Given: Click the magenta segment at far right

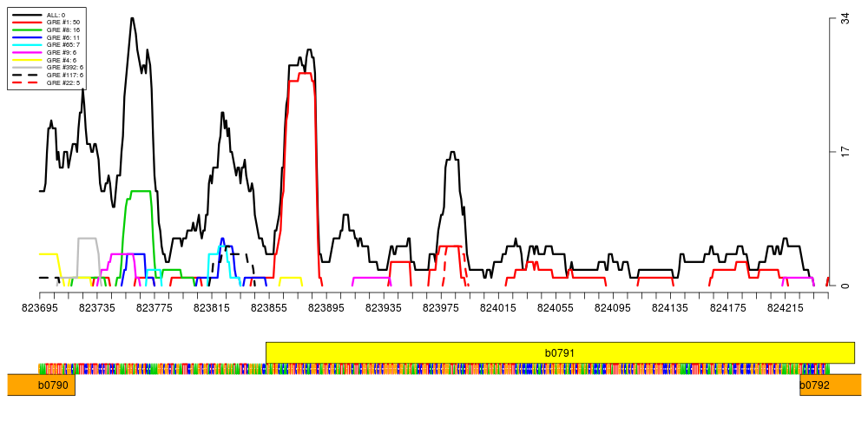Looking at the screenshot, I should coord(797,278).
